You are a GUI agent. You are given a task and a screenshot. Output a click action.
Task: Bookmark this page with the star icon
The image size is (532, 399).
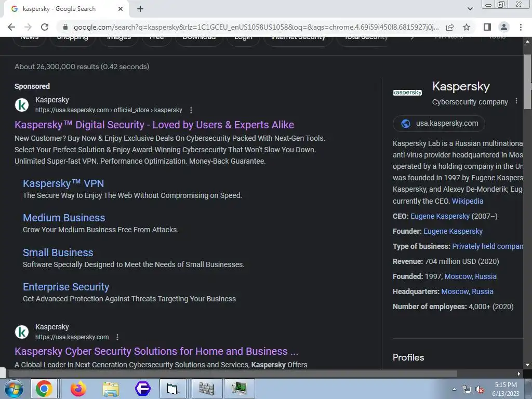pyautogui.click(x=467, y=27)
